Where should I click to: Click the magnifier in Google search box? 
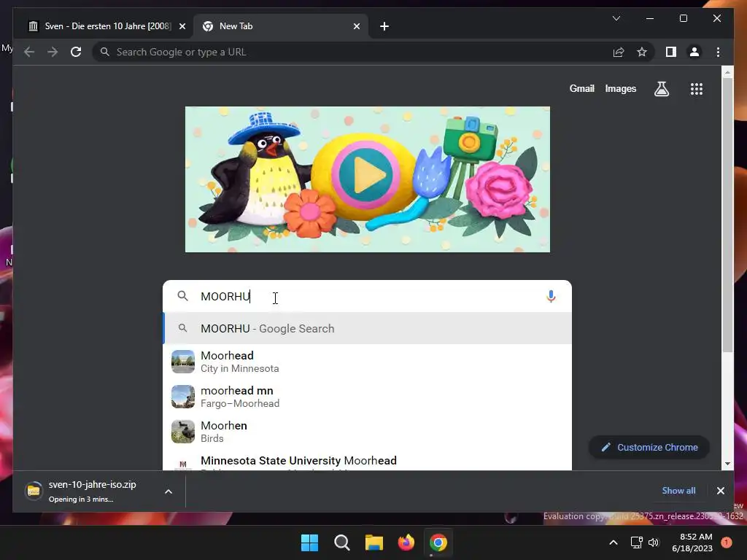[x=182, y=296]
